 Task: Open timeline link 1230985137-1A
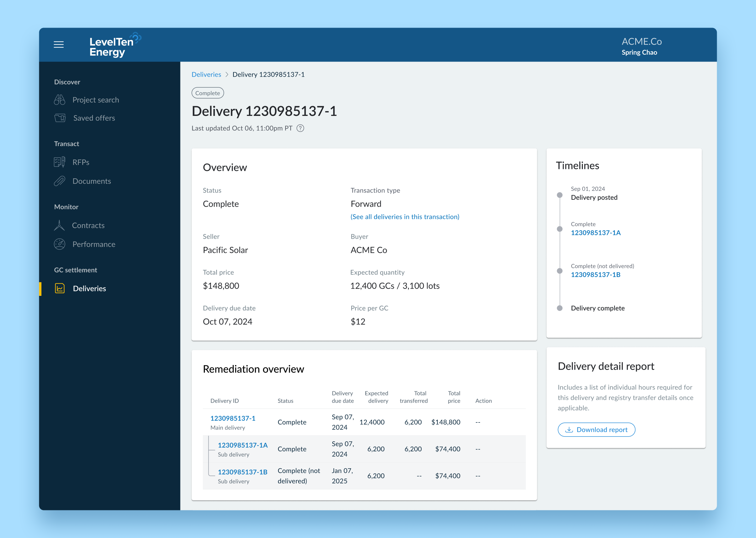(595, 232)
